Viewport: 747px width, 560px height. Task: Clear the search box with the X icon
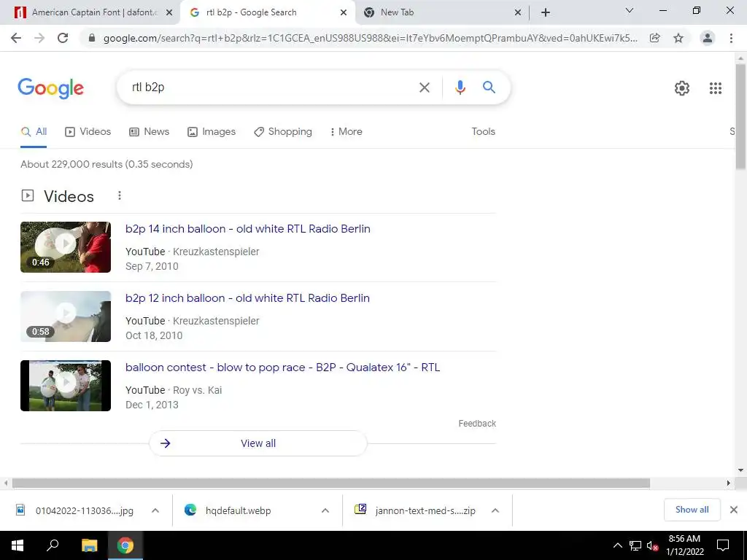(424, 87)
